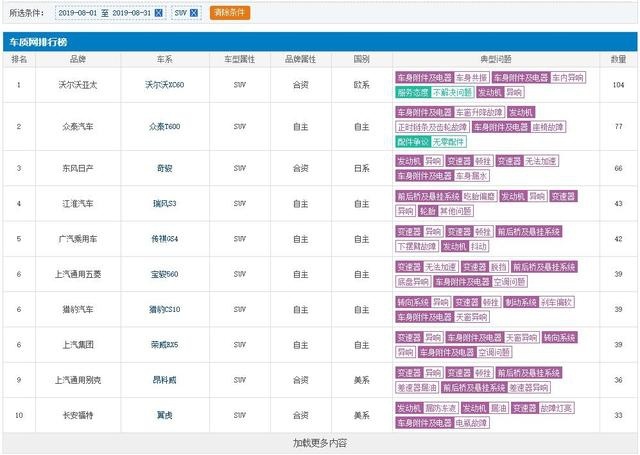The width and height of the screenshot is (640, 455).
Task: Open the 传祺GS4 car series link
Action: (x=164, y=239)
